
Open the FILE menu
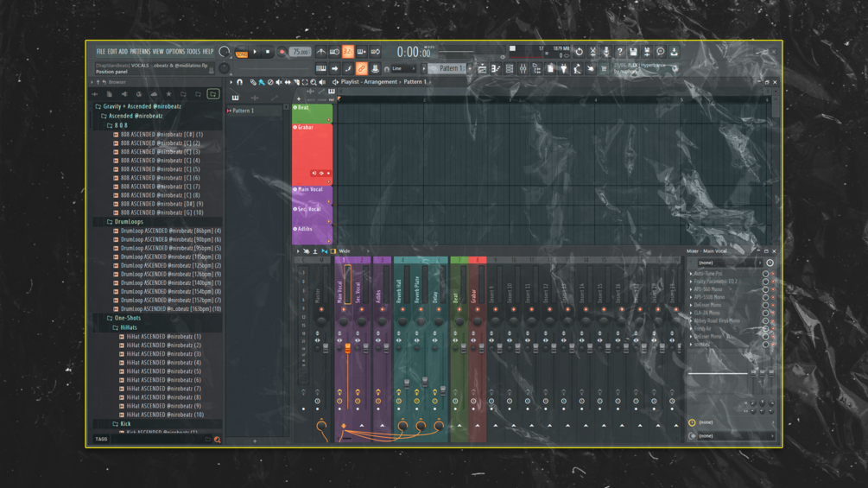point(101,52)
